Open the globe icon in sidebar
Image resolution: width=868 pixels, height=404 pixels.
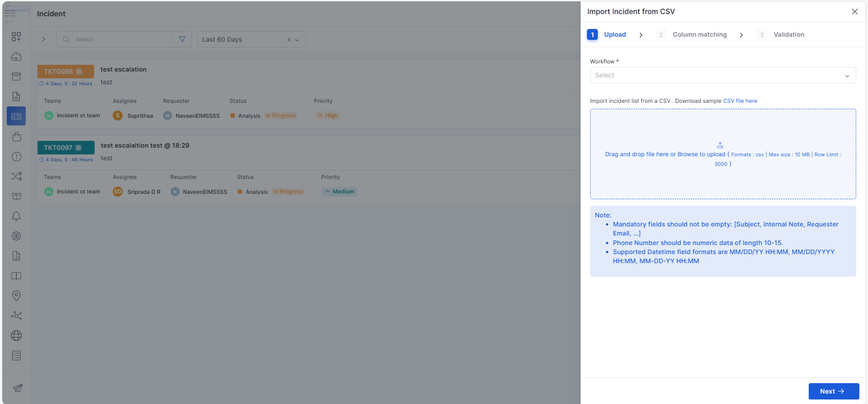click(x=16, y=336)
